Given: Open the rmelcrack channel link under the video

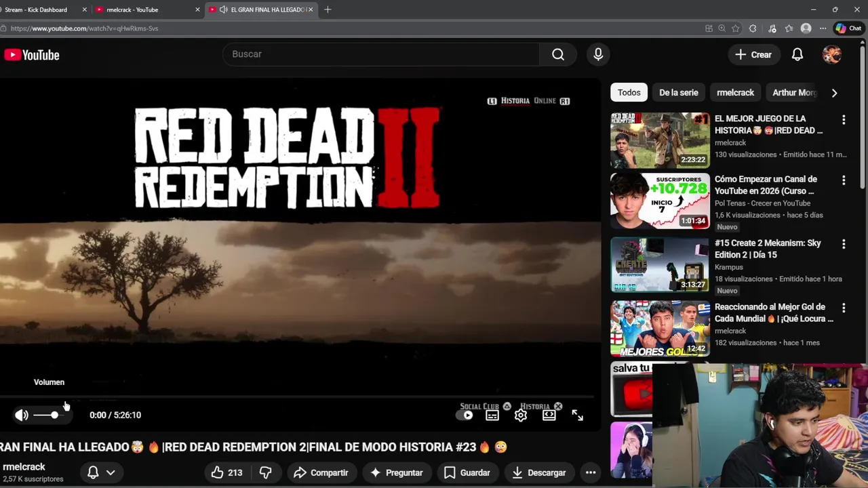Looking at the screenshot, I should [24, 467].
